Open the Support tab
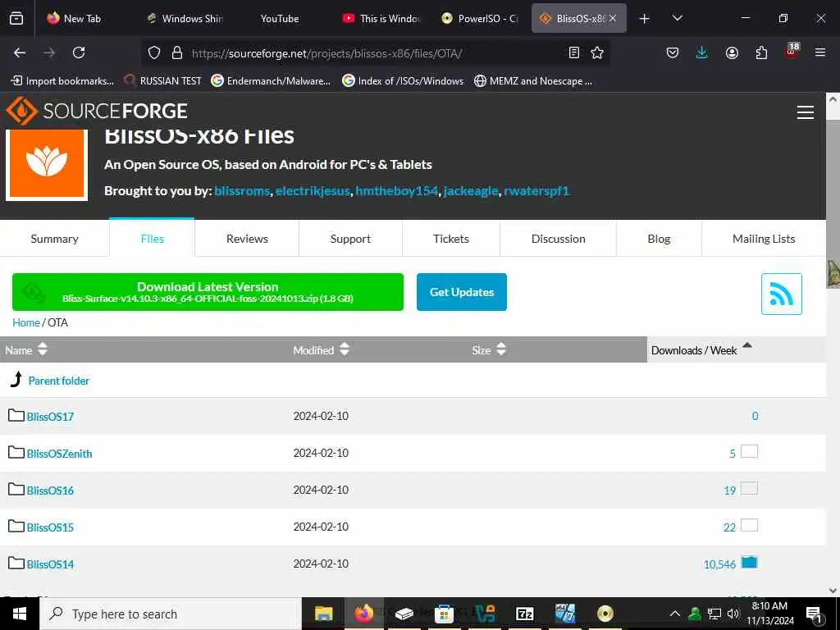Viewport: 840px width, 630px height. 350,239
